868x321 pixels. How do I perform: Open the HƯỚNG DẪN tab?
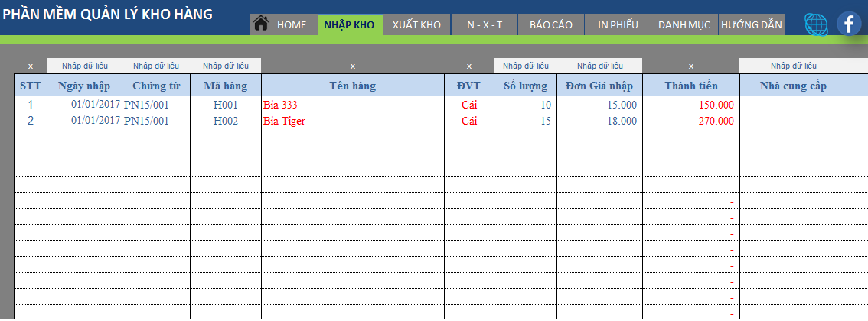pyautogui.click(x=752, y=24)
